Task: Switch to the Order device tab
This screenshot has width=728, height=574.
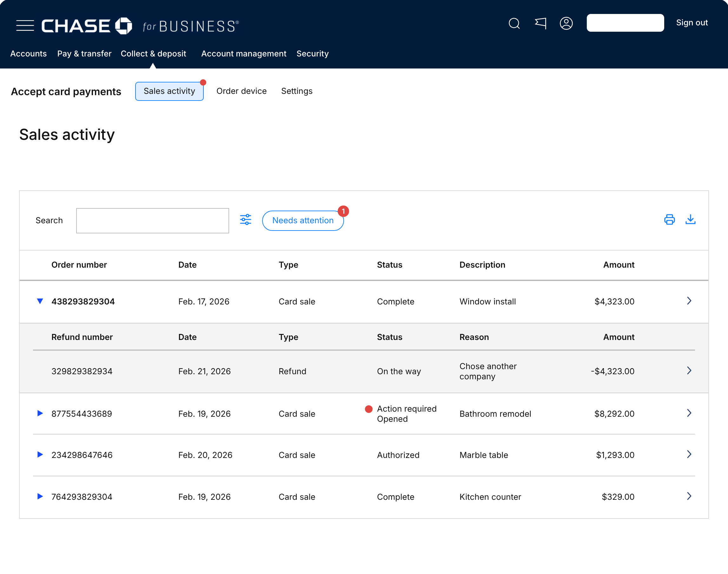Action: [242, 91]
